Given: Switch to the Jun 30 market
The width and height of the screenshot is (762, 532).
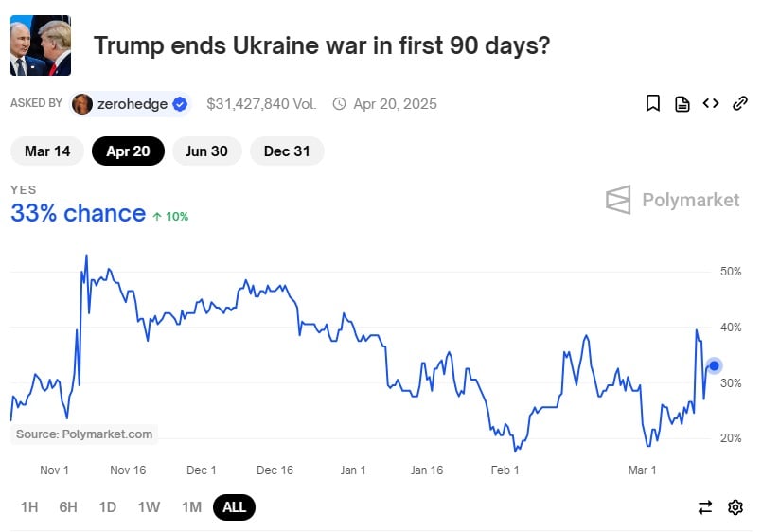Looking at the screenshot, I should pos(206,151).
